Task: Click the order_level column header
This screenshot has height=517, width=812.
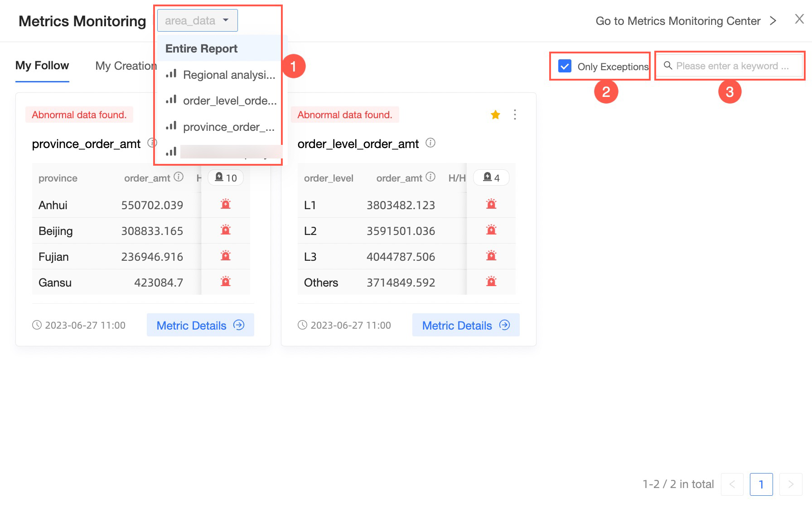Action: pyautogui.click(x=329, y=178)
